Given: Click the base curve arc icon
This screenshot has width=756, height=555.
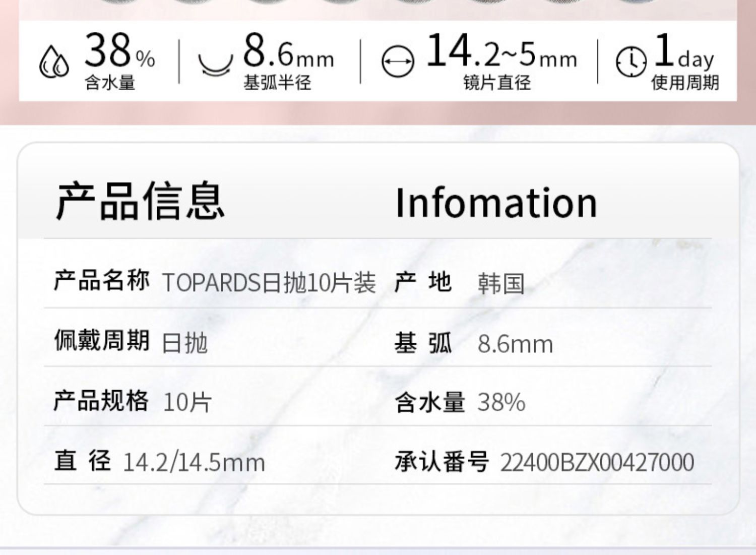Looking at the screenshot, I should [x=215, y=65].
